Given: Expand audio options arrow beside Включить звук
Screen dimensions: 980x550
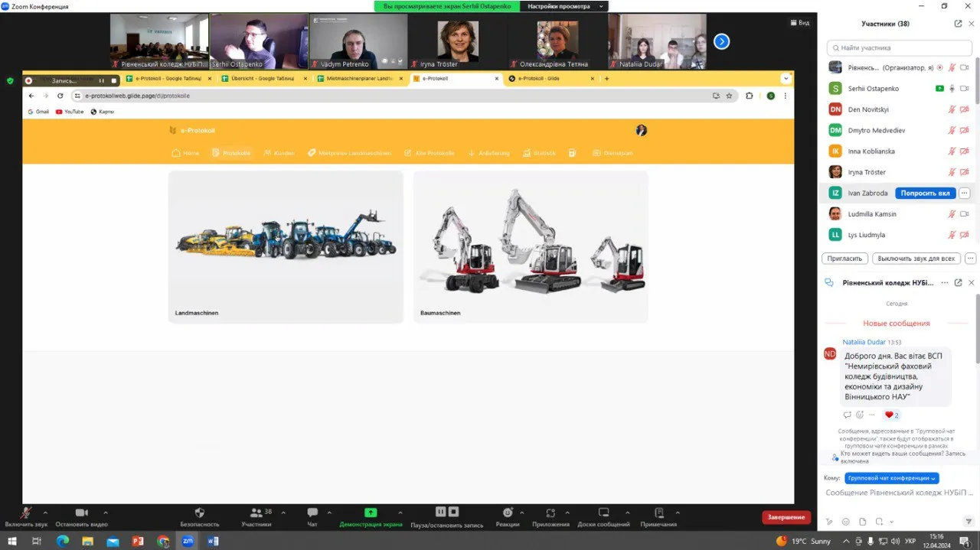Looking at the screenshot, I should (45, 513).
